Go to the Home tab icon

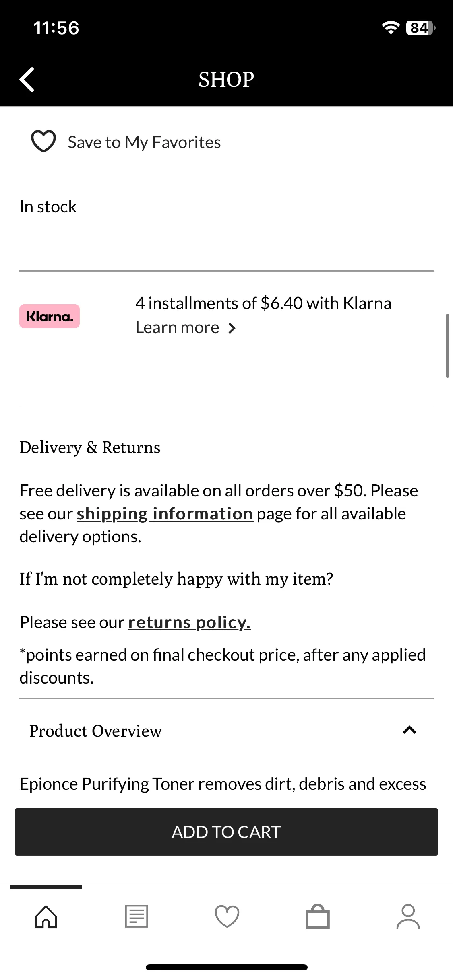(46, 917)
